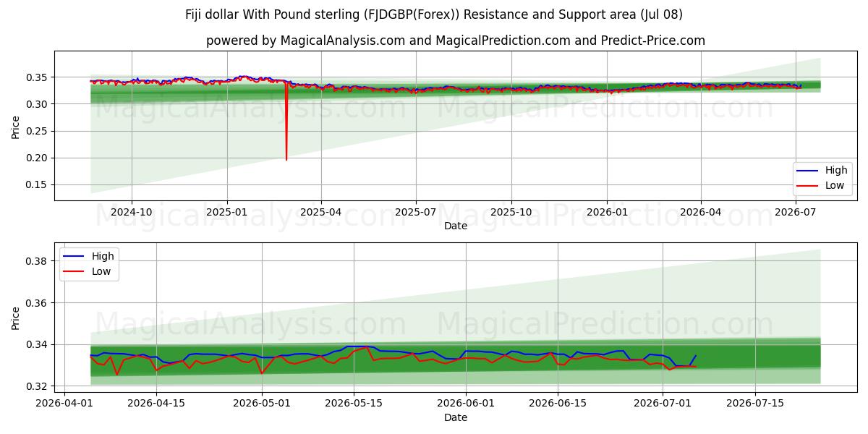Click the '0.15' y-axis label in the top chart
868x434 pixels.
[38, 184]
